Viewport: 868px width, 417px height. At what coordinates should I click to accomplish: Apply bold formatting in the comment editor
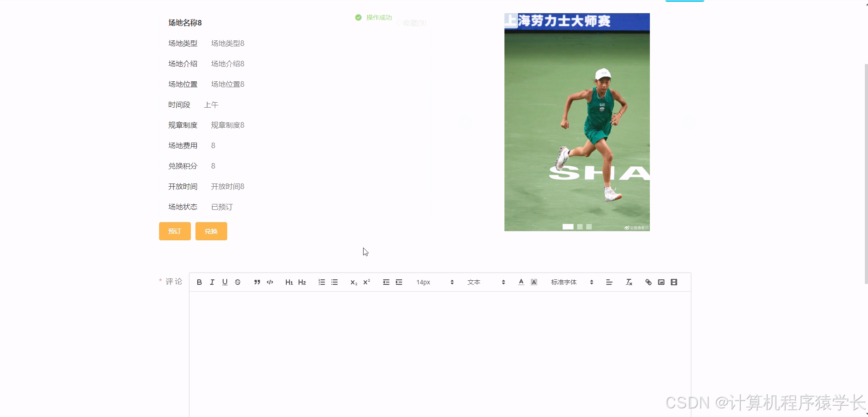click(199, 282)
